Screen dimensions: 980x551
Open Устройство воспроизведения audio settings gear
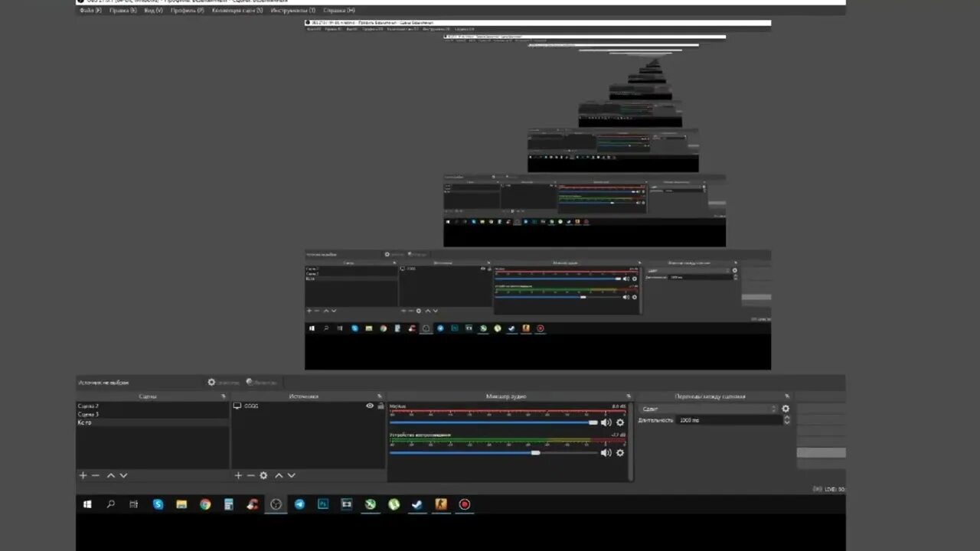coord(620,452)
